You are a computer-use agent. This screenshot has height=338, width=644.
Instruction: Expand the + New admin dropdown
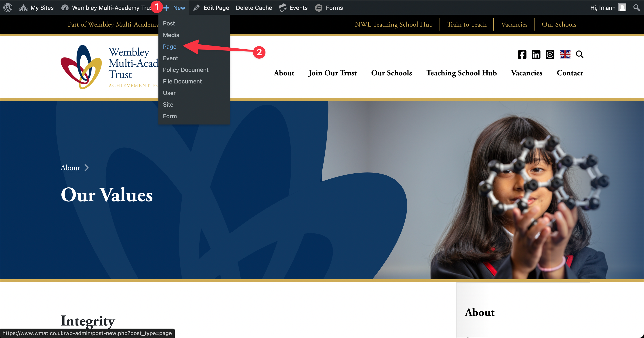click(175, 8)
